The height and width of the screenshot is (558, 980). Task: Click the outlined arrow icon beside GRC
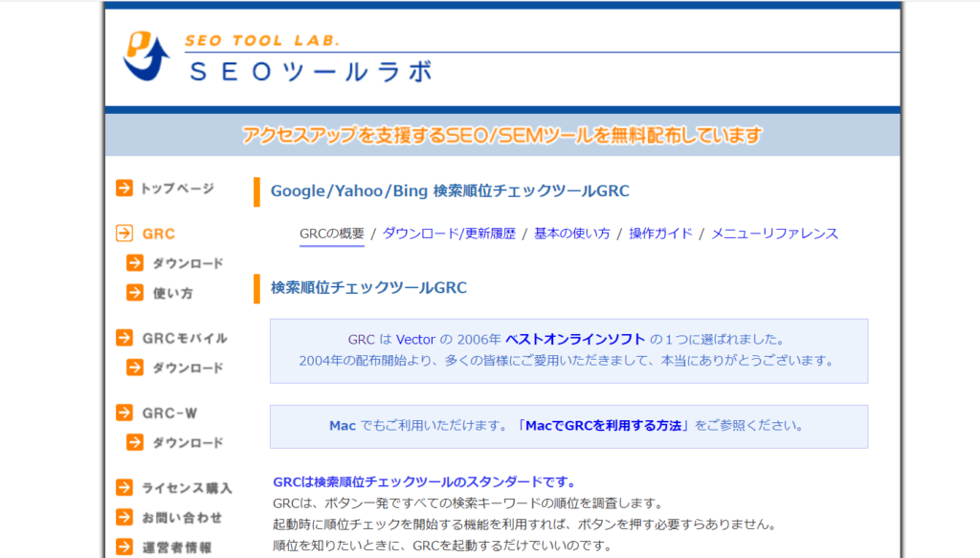[x=124, y=234]
